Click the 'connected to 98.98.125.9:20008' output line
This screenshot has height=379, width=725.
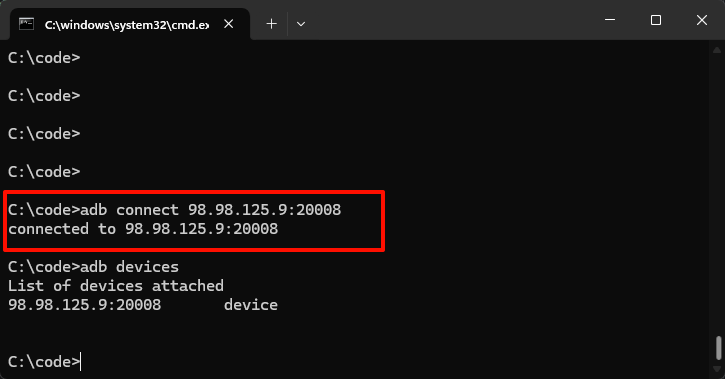[143, 229]
